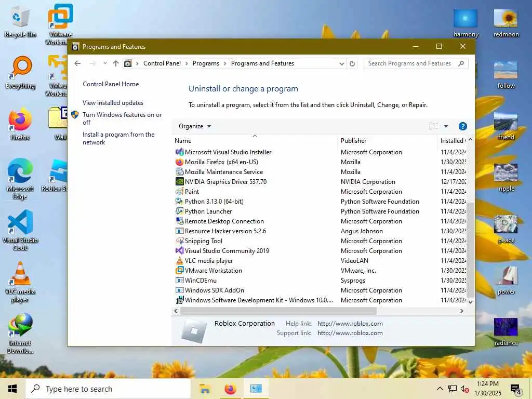Expand chevron after Programs breadcrumb

coord(225,63)
